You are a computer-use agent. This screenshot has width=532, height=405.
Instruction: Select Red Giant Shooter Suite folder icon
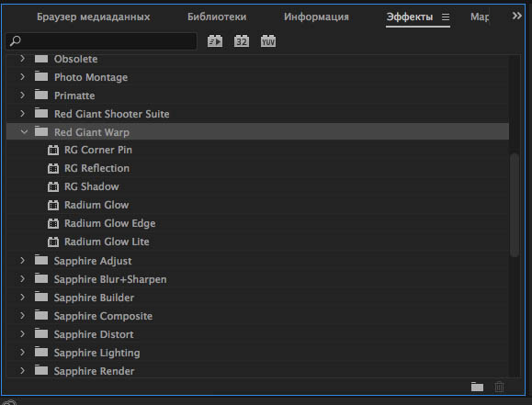pos(41,113)
